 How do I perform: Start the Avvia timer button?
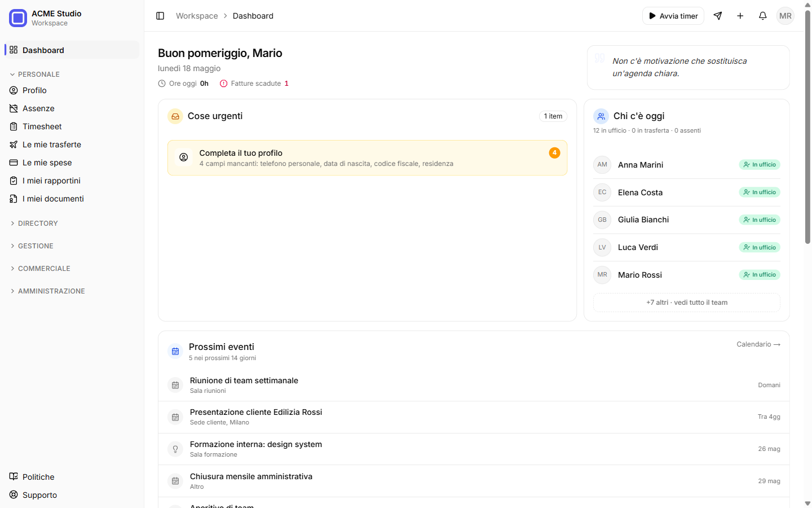click(x=673, y=16)
